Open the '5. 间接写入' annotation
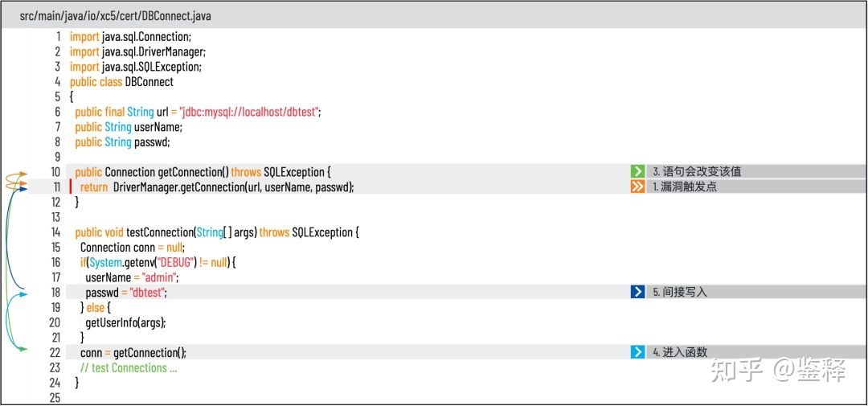The width and height of the screenshot is (868, 406). tap(680, 292)
